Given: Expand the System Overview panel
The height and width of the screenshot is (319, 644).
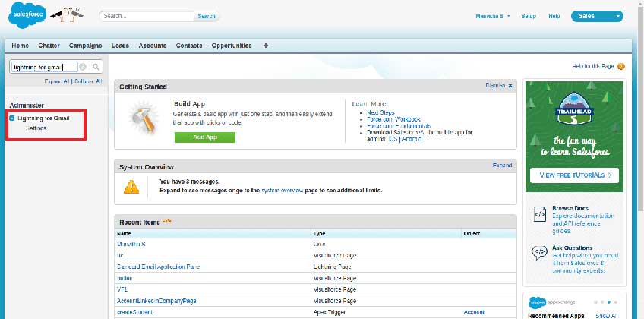Looking at the screenshot, I should pyautogui.click(x=502, y=166).
